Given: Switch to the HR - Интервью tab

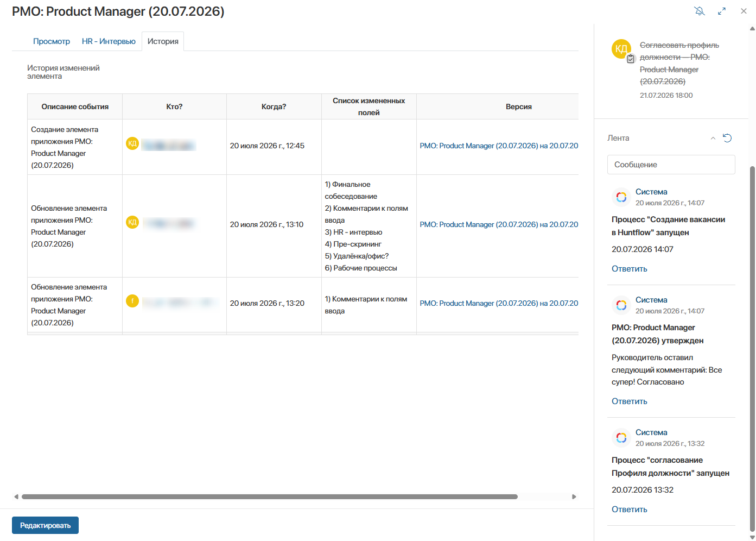Looking at the screenshot, I should [x=109, y=41].
